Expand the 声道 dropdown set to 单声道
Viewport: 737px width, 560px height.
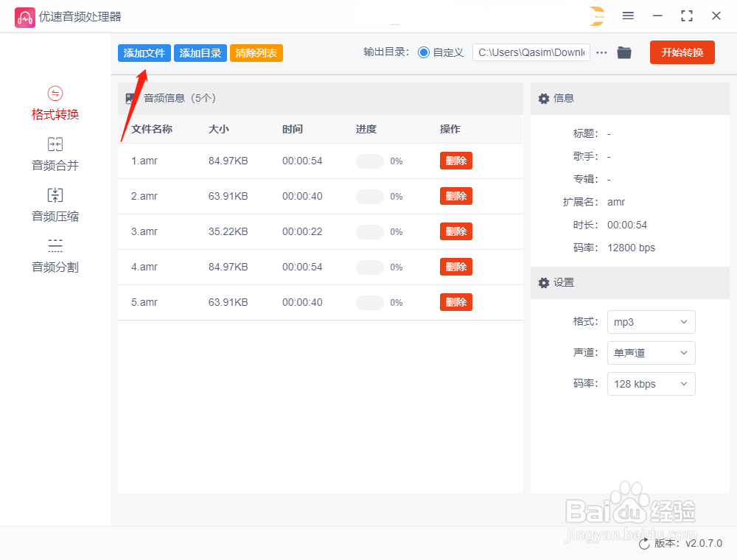(651, 353)
